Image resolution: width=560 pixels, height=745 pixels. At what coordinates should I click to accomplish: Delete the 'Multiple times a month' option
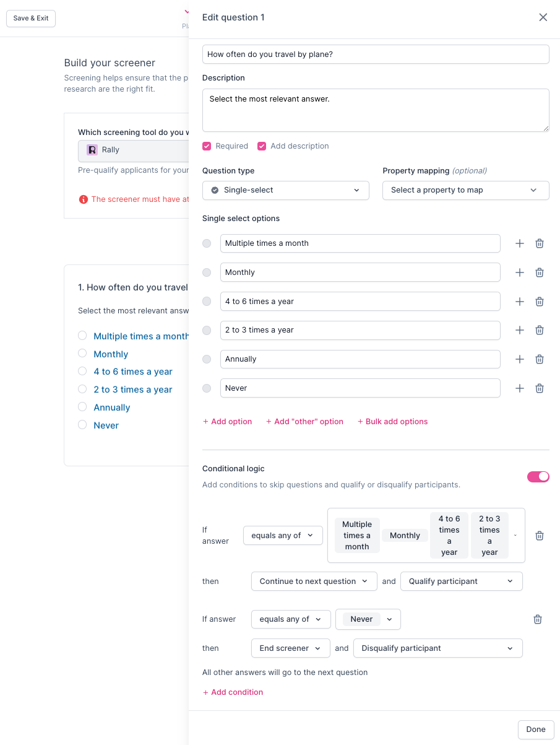(x=539, y=243)
